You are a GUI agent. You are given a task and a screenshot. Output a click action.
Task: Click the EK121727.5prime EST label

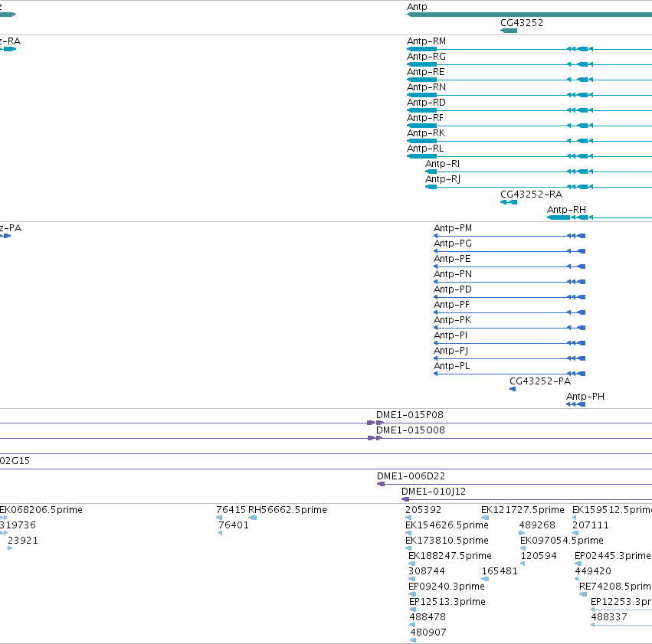[523, 510]
